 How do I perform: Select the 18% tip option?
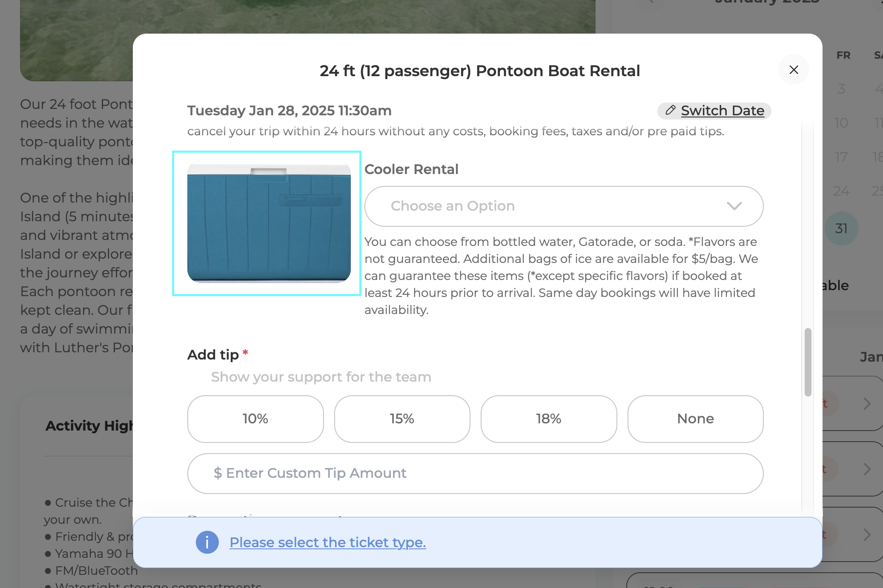pyautogui.click(x=549, y=419)
